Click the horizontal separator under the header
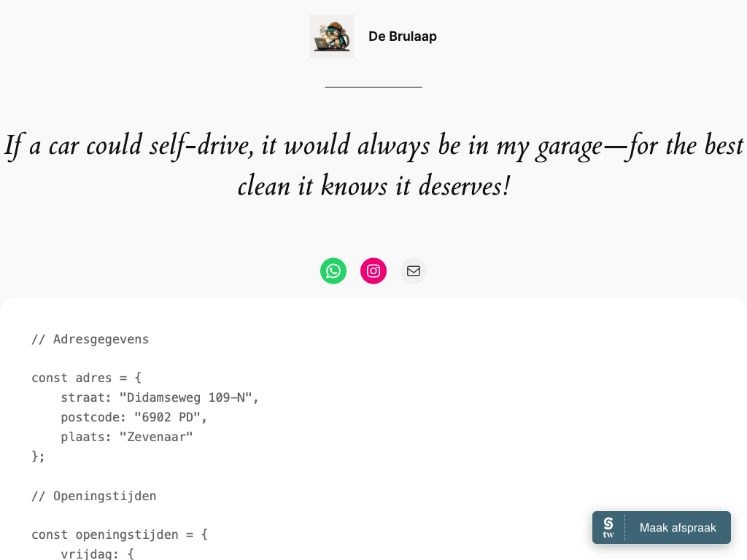This screenshot has height=560, width=747. click(373, 87)
